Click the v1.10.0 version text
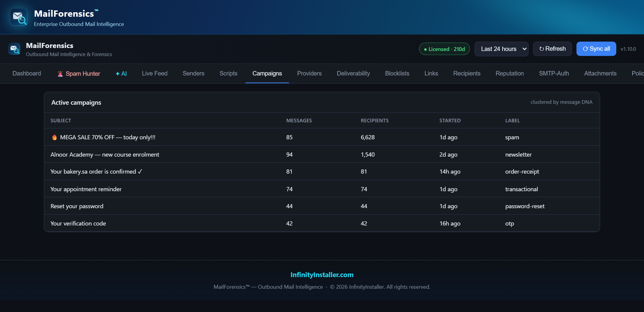 [x=628, y=49]
